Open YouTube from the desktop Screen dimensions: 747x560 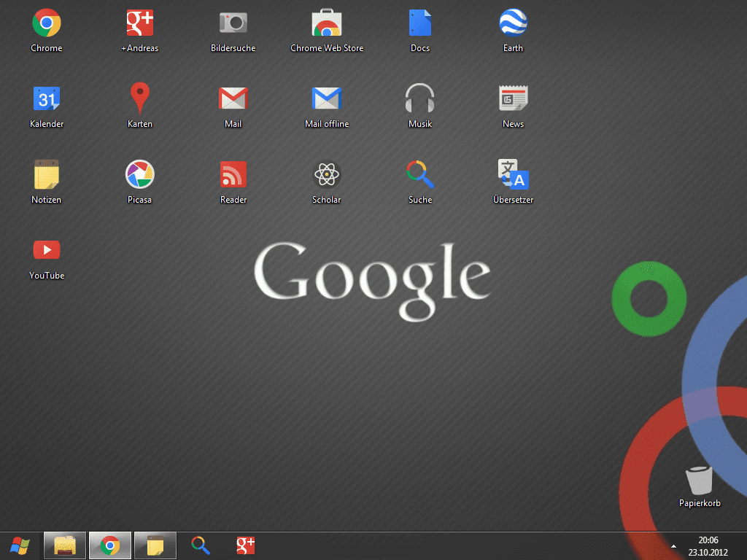pyautogui.click(x=46, y=251)
